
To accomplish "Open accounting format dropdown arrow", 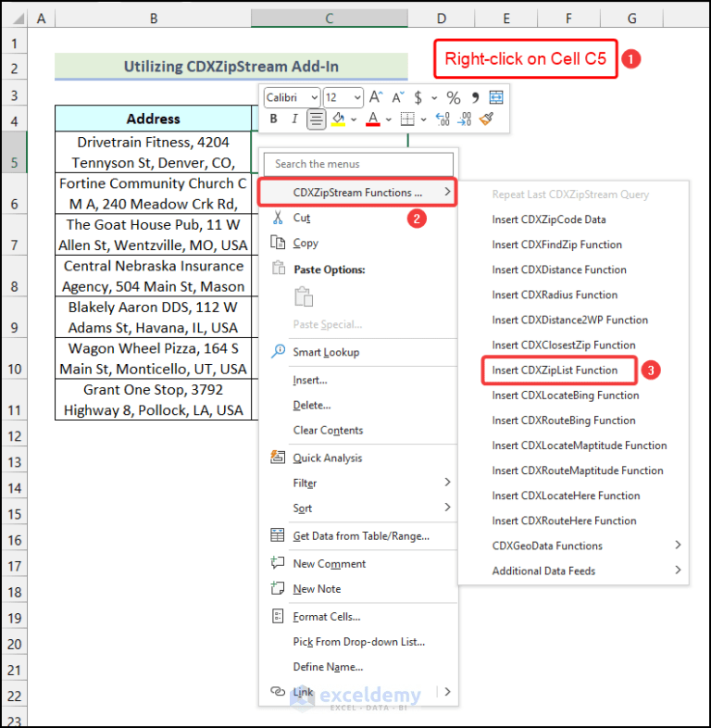I will pos(434,98).
